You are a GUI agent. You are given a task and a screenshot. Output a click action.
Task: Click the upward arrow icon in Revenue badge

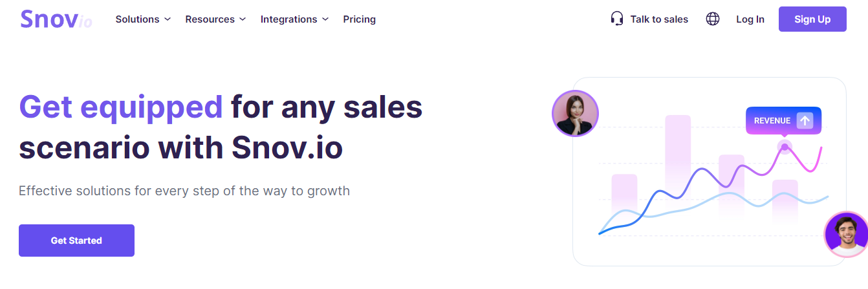click(805, 120)
